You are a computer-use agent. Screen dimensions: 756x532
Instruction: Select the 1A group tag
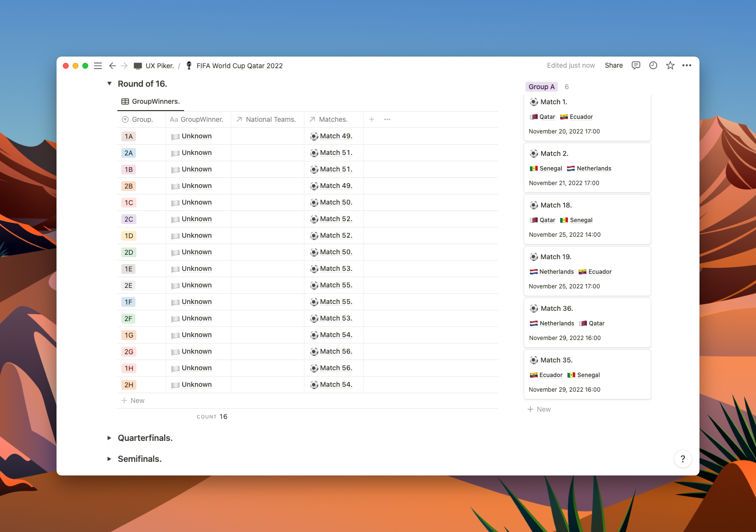click(x=129, y=136)
